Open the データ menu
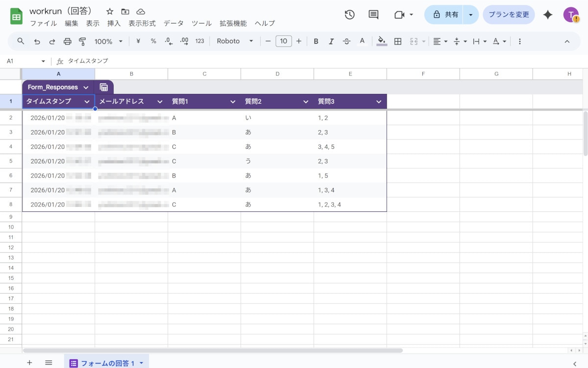The image size is (588, 368). pos(174,23)
